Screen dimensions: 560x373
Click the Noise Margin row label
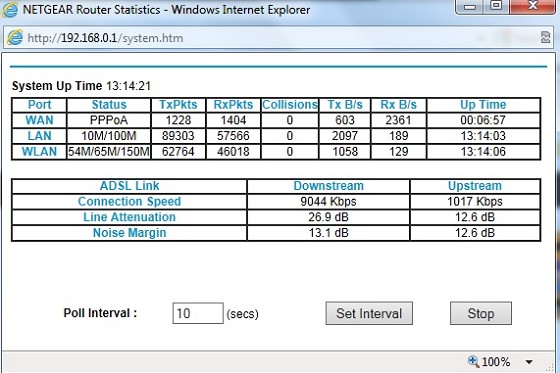click(x=129, y=233)
